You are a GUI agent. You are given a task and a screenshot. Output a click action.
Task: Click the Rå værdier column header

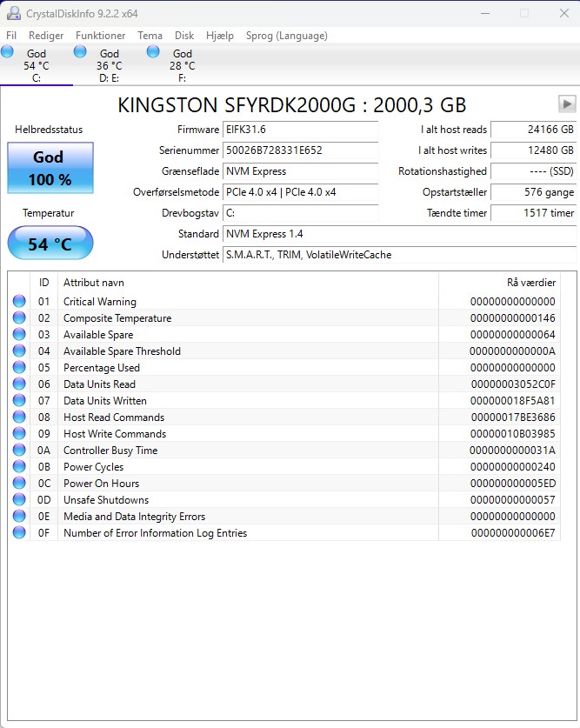click(x=499, y=283)
